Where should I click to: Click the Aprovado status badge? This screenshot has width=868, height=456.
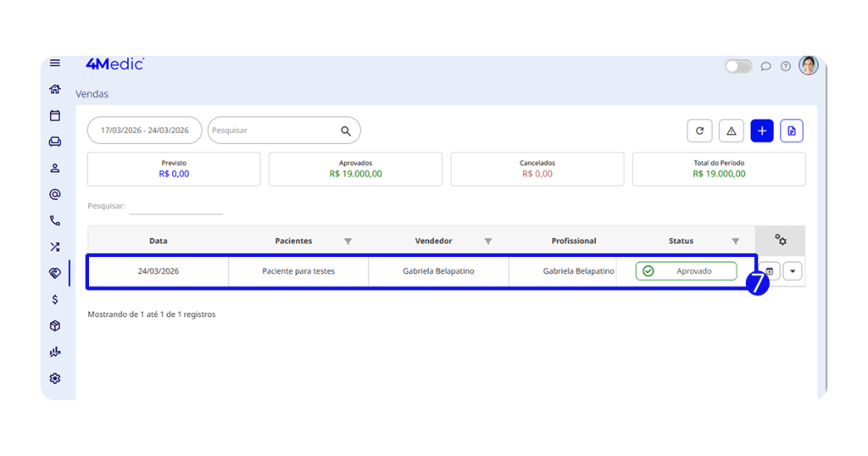point(686,271)
